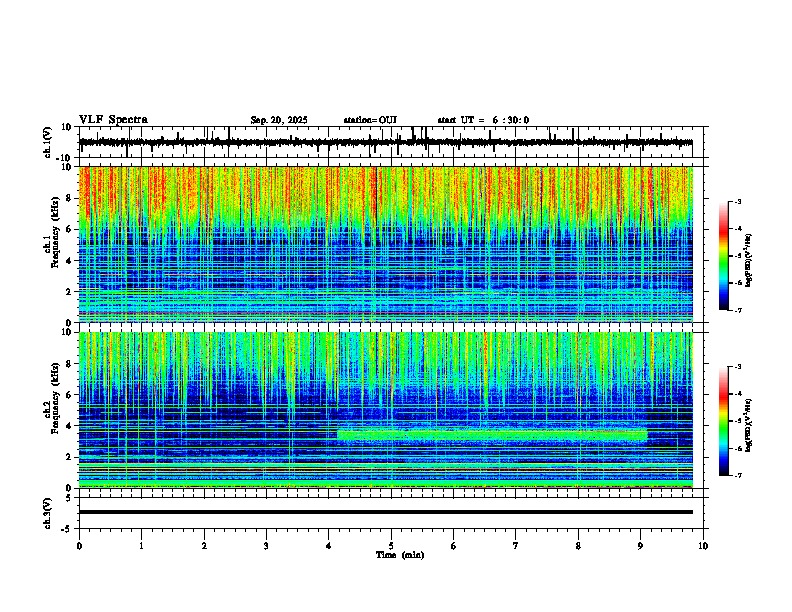
Task: Select the date 'Sep. 20, 2025'
Action: (x=279, y=120)
